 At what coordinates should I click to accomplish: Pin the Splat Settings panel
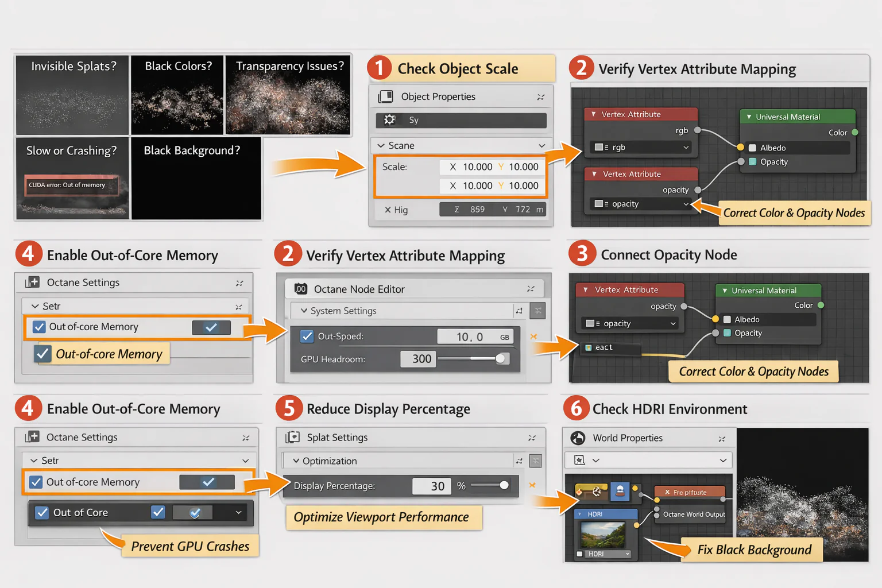click(x=532, y=438)
